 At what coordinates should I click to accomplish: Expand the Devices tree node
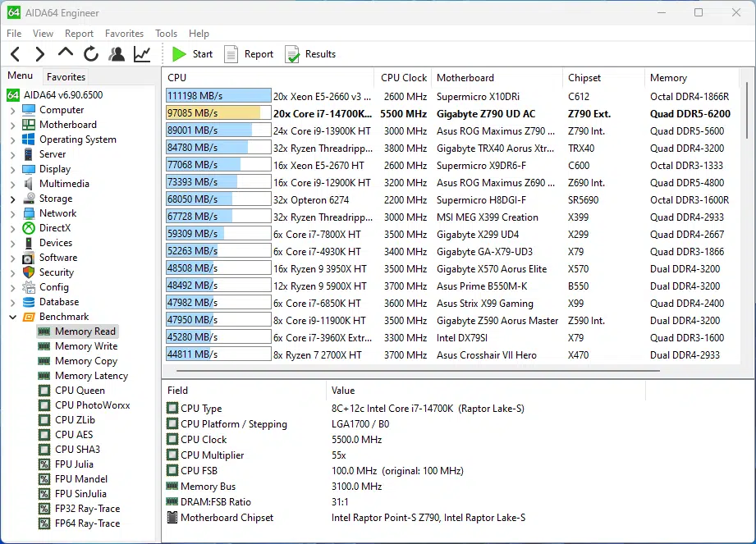(x=13, y=244)
